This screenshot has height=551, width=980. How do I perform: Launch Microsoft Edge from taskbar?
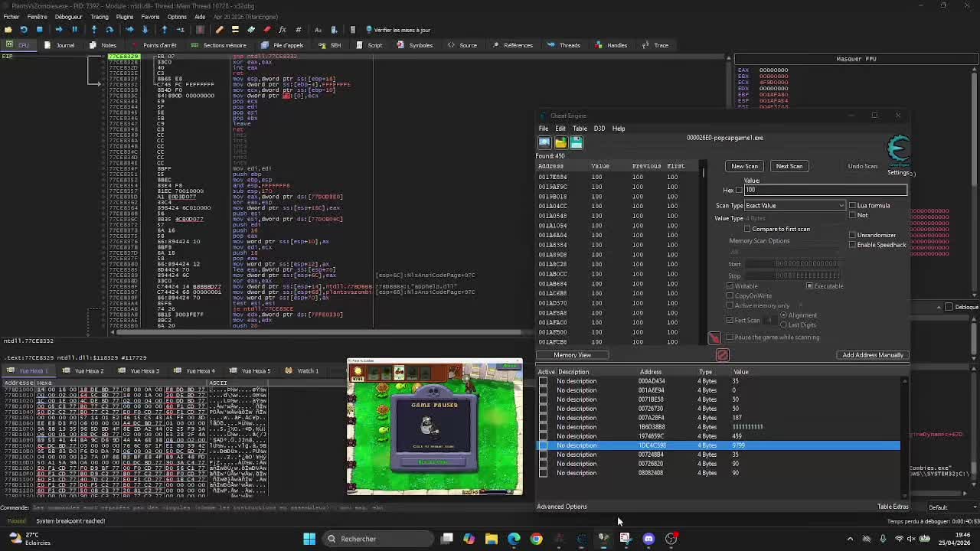pyautogui.click(x=514, y=539)
